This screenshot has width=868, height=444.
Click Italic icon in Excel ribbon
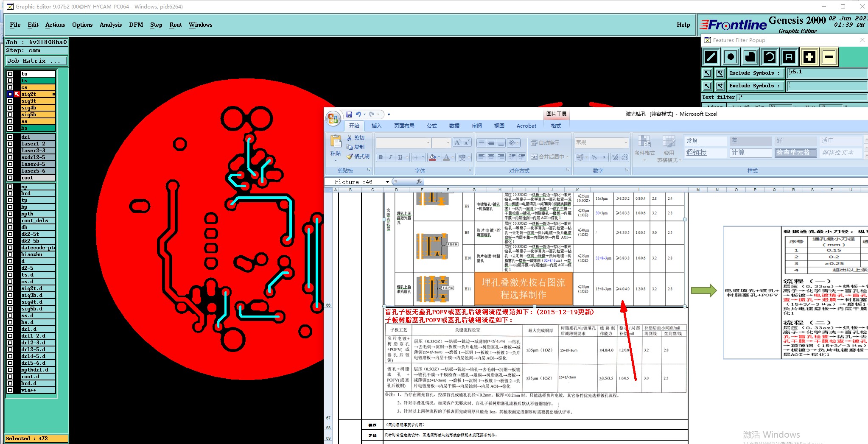[390, 157]
